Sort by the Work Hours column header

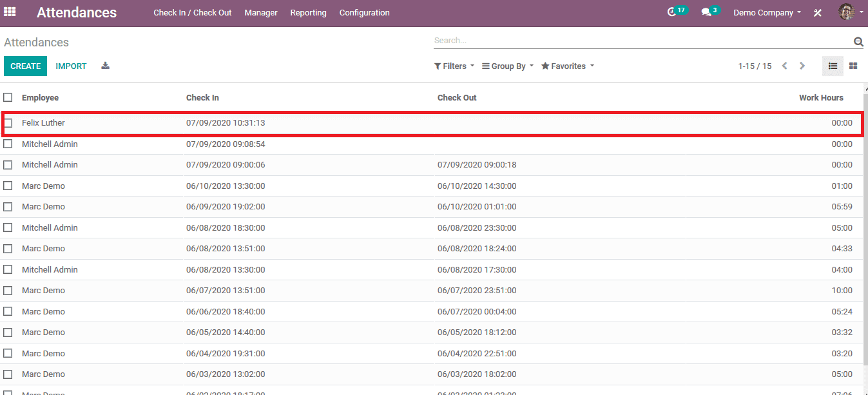click(821, 98)
